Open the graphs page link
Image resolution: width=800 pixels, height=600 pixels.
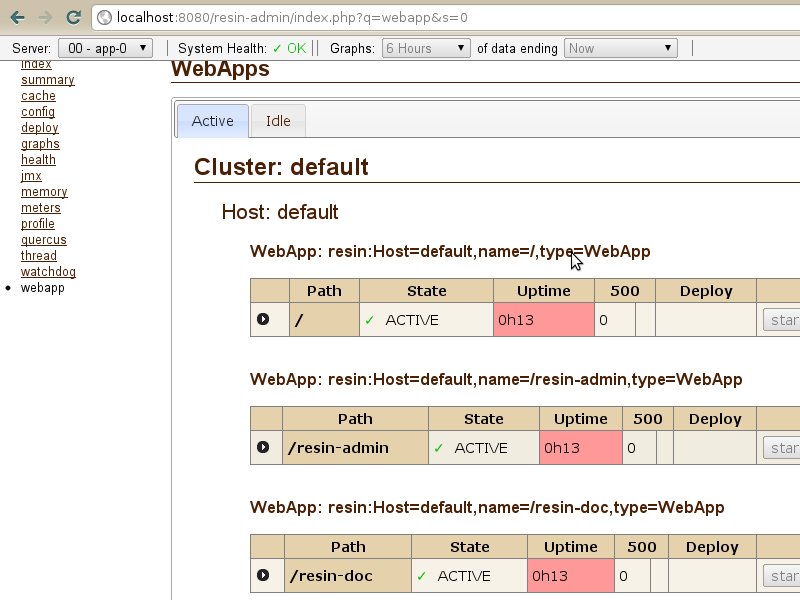coord(40,143)
